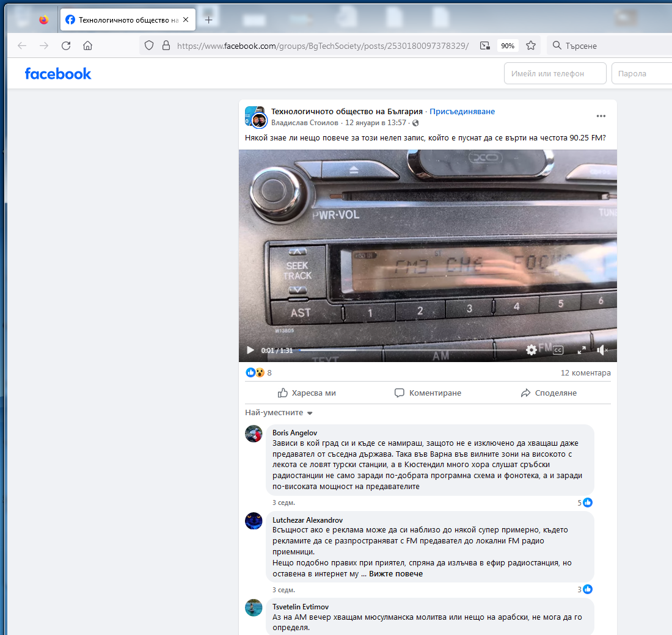The height and width of the screenshot is (635, 672).
Task: Click the video time 0:01 / 1:31
Action: coord(277,350)
